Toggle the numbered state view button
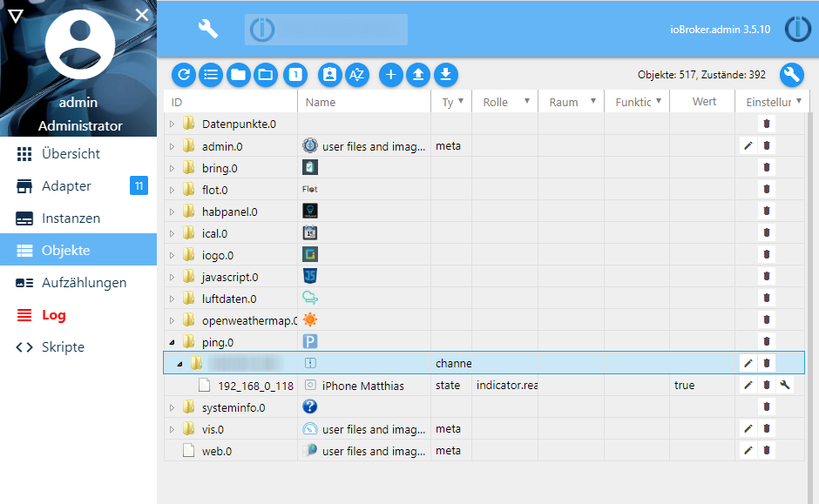This screenshot has width=819, height=504. [295, 75]
